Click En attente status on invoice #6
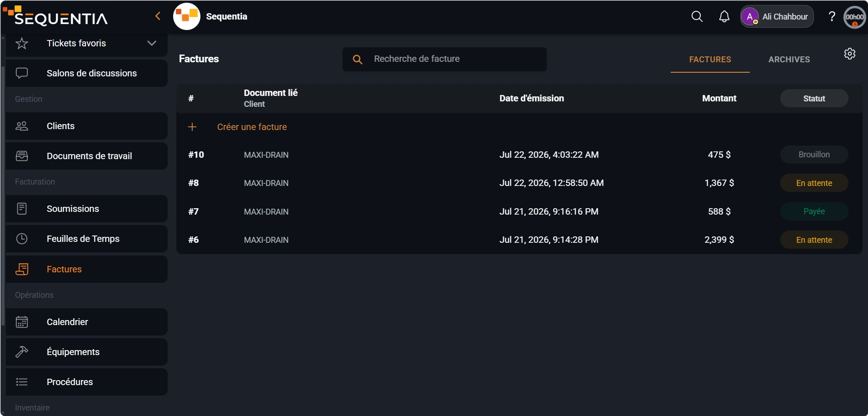The height and width of the screenshot is (416, 868). pyautogui.click(x=814, y=240)
